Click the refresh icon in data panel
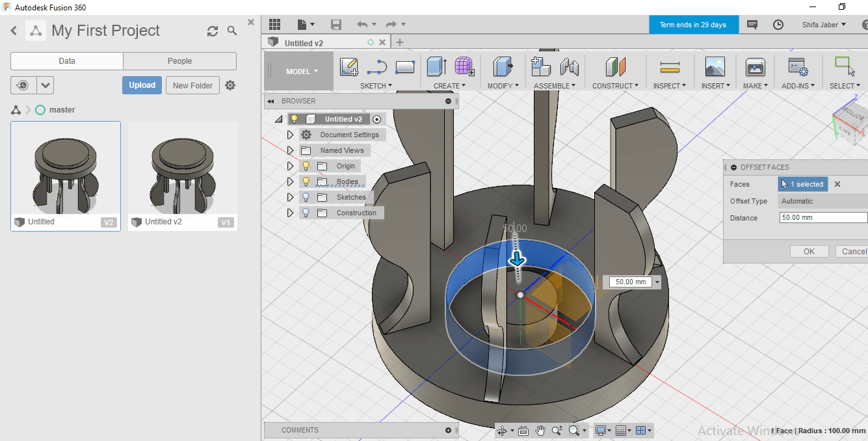868x441 pixels. [213, 31]
